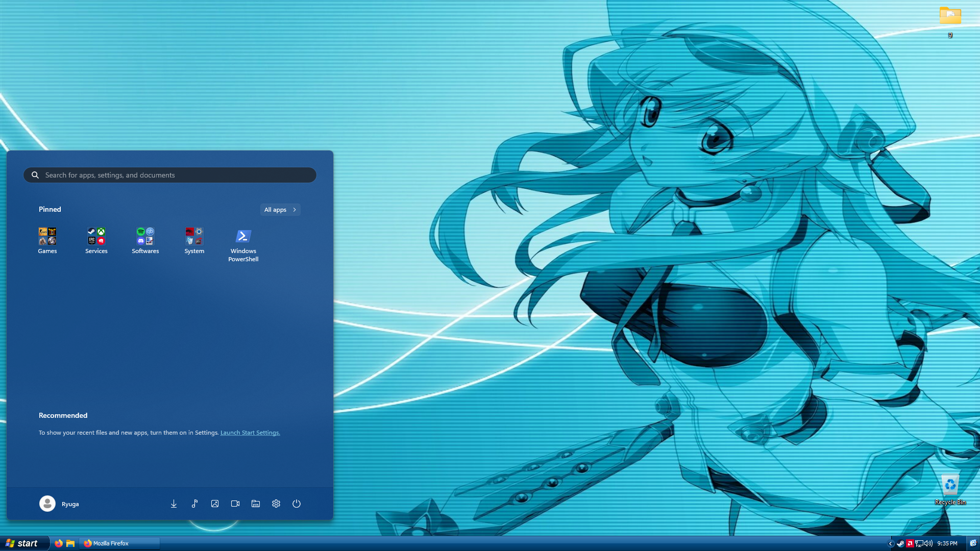Open the Videos folder shortcut icon

pos(235,504)
